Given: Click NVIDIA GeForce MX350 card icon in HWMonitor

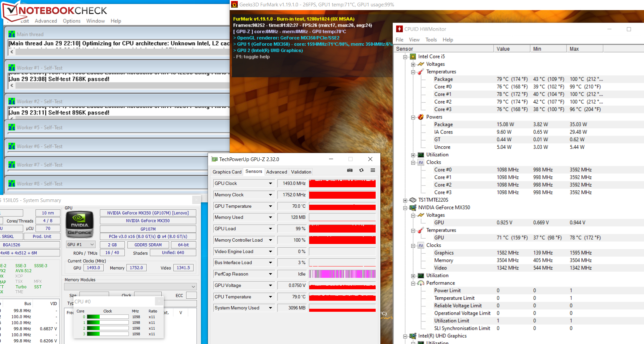Looking at the screenshot, I should 413,207.
